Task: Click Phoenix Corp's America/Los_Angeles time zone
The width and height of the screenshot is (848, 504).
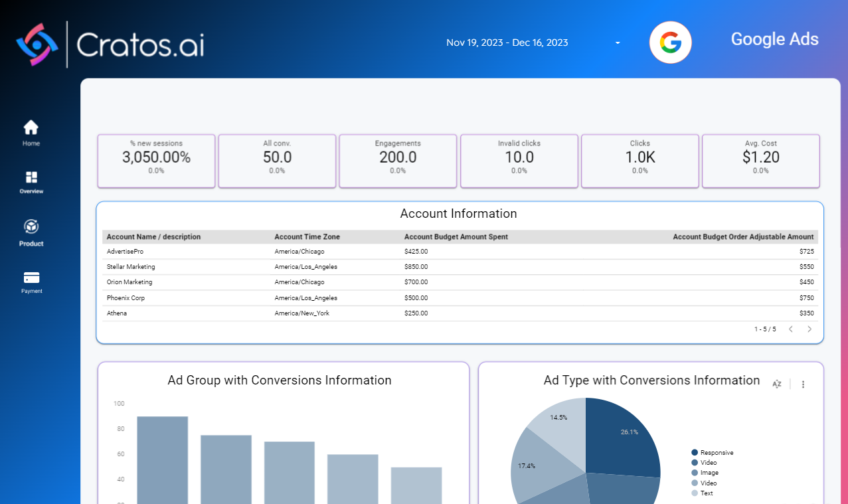Action: 306,298
